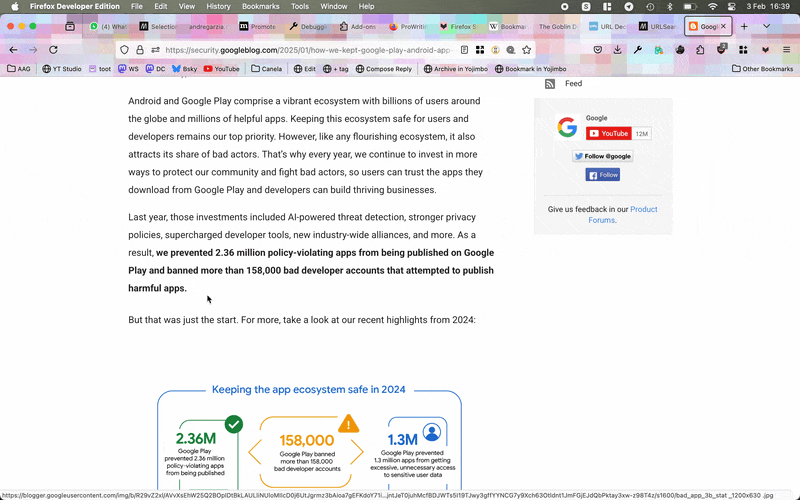Click the red YouTube subscribe button
The width and height of the screenshot is (800, 500).
coord(608,133)
